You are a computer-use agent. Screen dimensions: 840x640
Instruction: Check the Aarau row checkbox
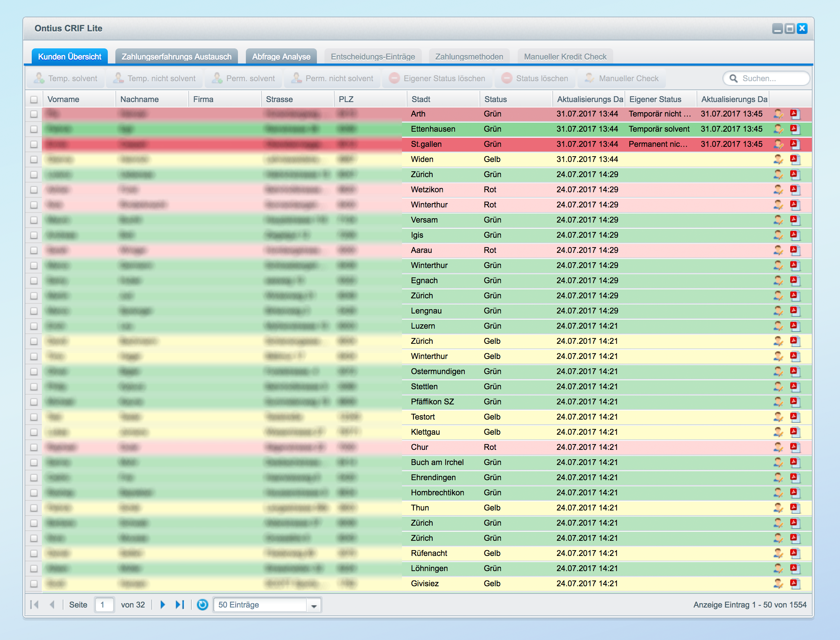(x=34, y=250)
